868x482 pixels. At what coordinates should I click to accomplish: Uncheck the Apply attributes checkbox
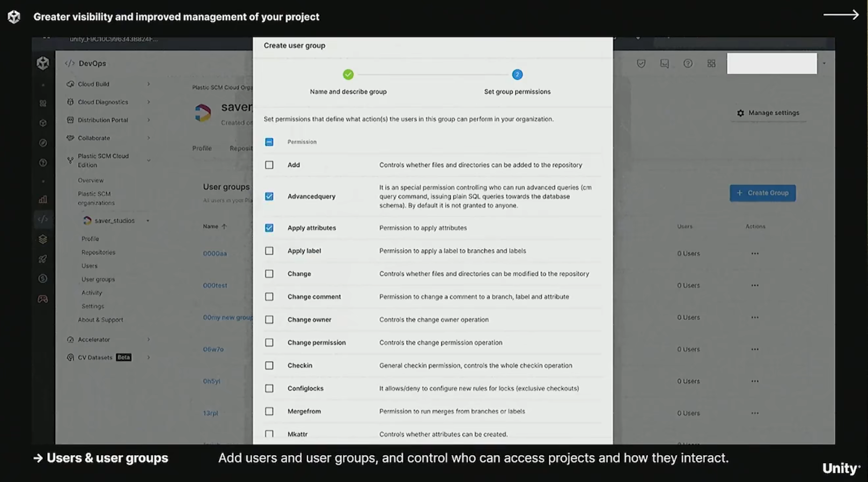[269, 228]
